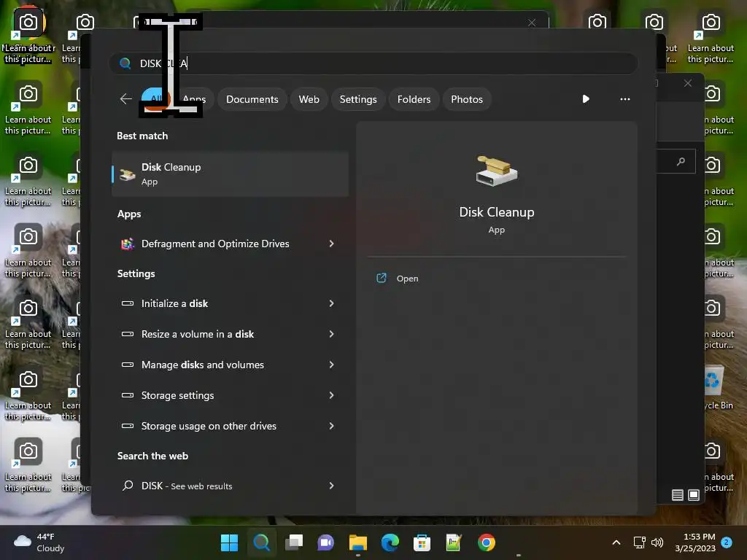Viewport: 747px width, 560px height.
Task: Click the network display tray icon
Action: [639, 542]
